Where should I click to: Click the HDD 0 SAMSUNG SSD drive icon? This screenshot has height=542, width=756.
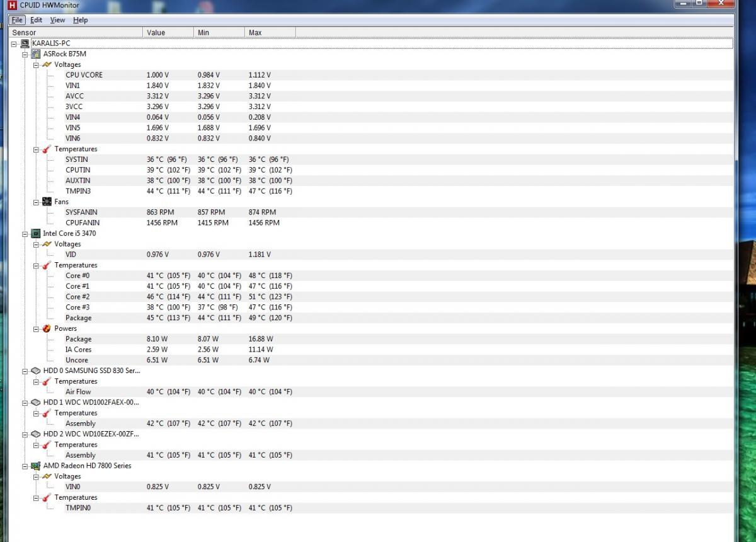coord(36,371)
